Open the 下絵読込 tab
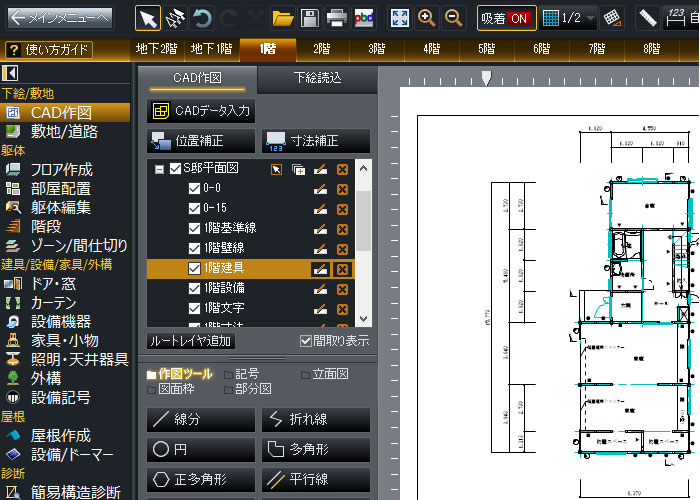This screenshot has width=700, height=500. click(x=317, y=80)
